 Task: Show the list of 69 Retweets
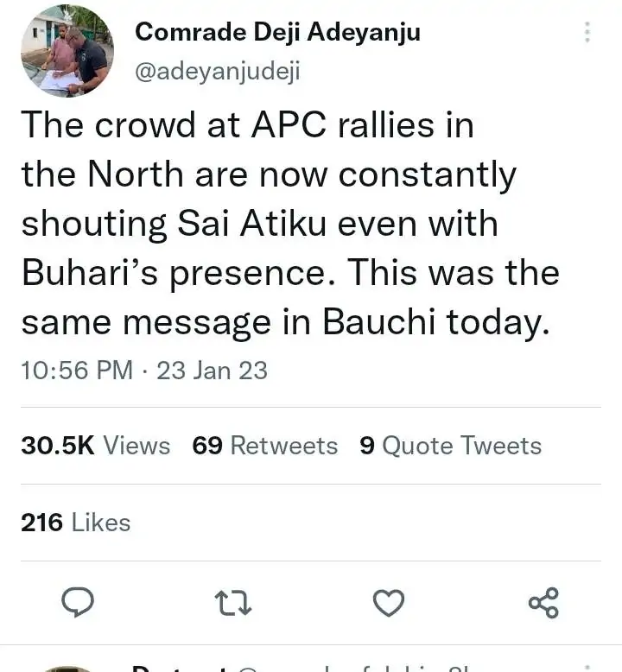264,446
